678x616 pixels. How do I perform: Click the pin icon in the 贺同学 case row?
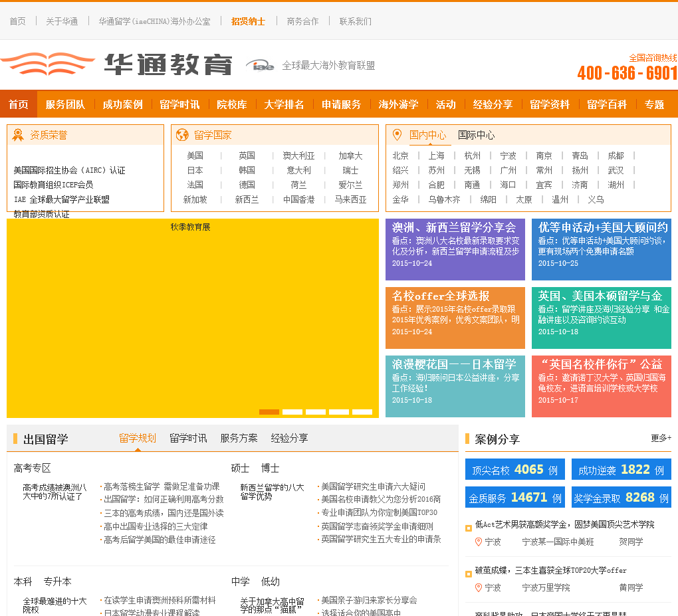pos(478,542)
